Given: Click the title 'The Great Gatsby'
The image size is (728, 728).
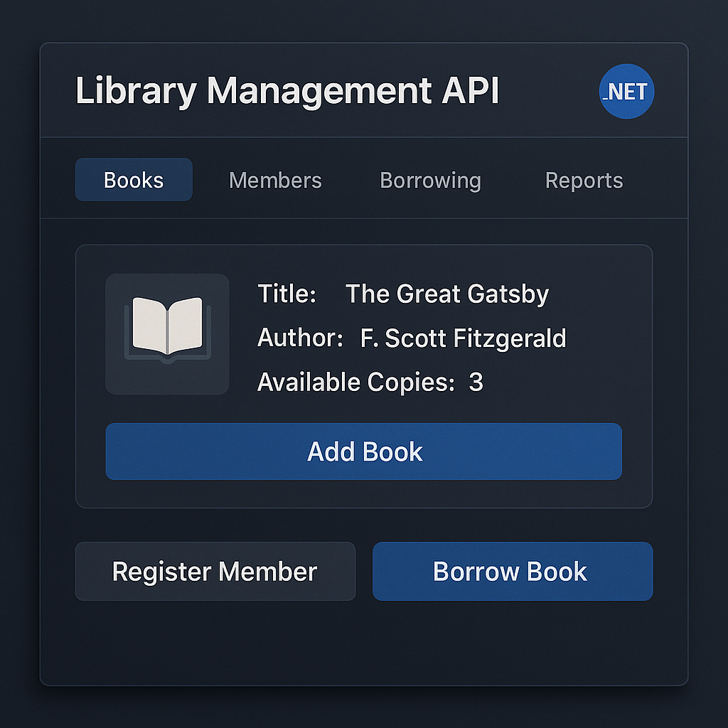Looking at the screenshot, I should (x=446, y=294).
